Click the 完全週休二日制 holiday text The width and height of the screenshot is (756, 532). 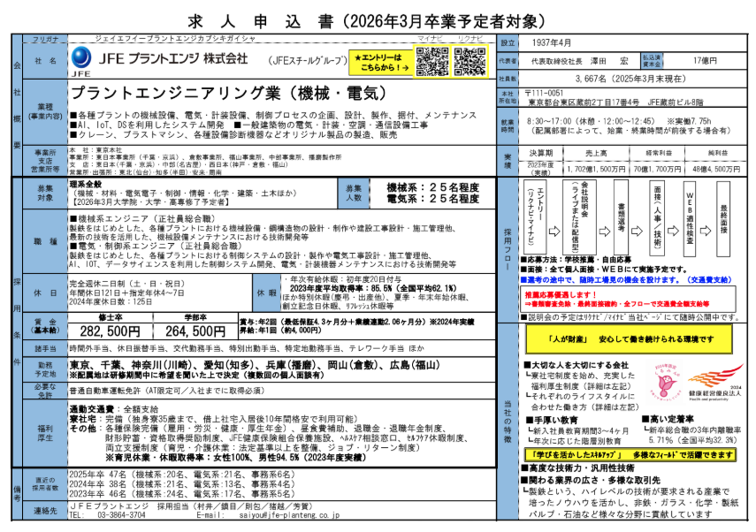tap(127, 284)
